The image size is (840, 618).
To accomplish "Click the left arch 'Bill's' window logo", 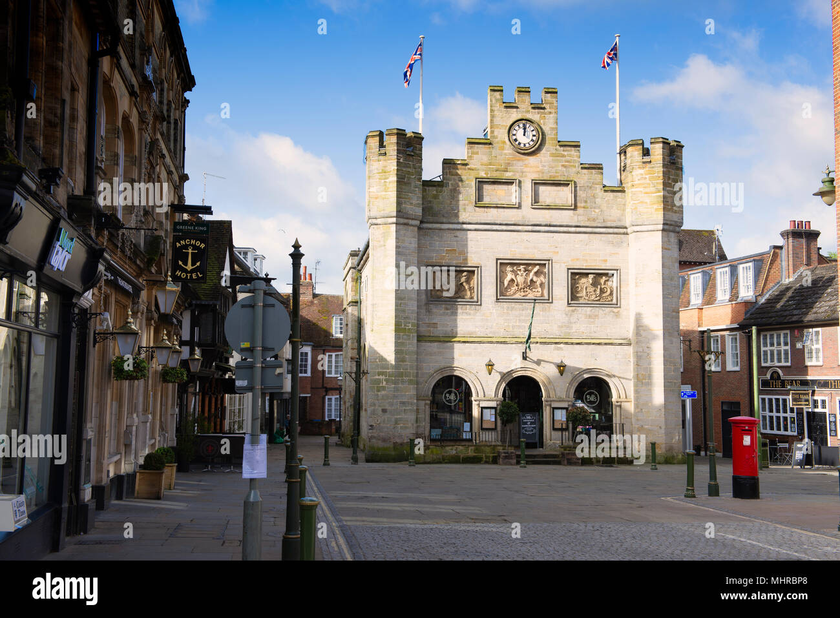I will click(450, 398).
